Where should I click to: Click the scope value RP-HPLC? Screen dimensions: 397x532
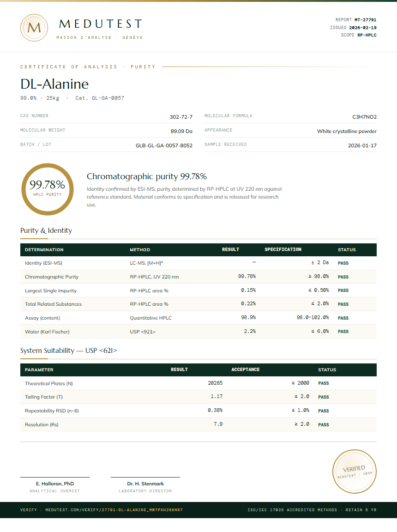pyautogui.click(x=367, y=35)
